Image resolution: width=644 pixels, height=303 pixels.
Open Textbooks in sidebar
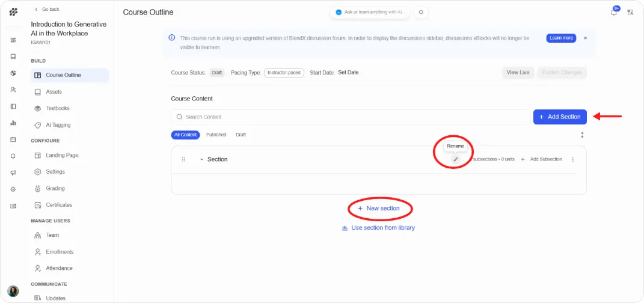[70, 108]
